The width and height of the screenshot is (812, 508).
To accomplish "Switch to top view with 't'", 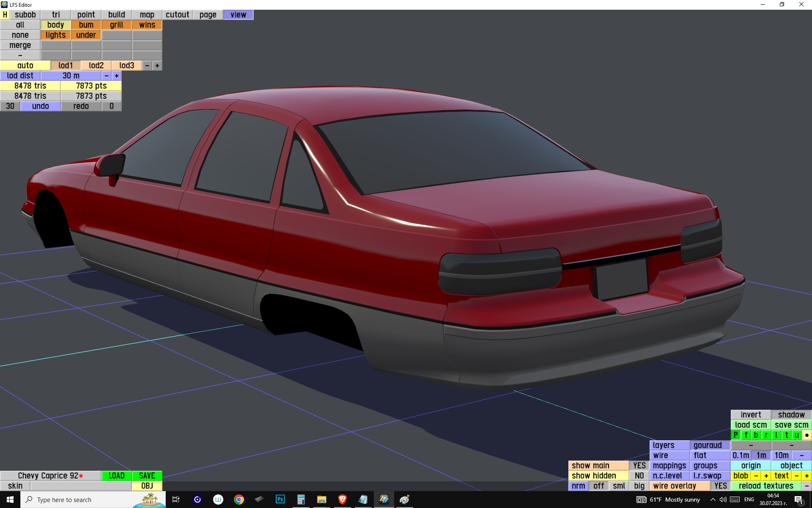I will coord(786,435).
